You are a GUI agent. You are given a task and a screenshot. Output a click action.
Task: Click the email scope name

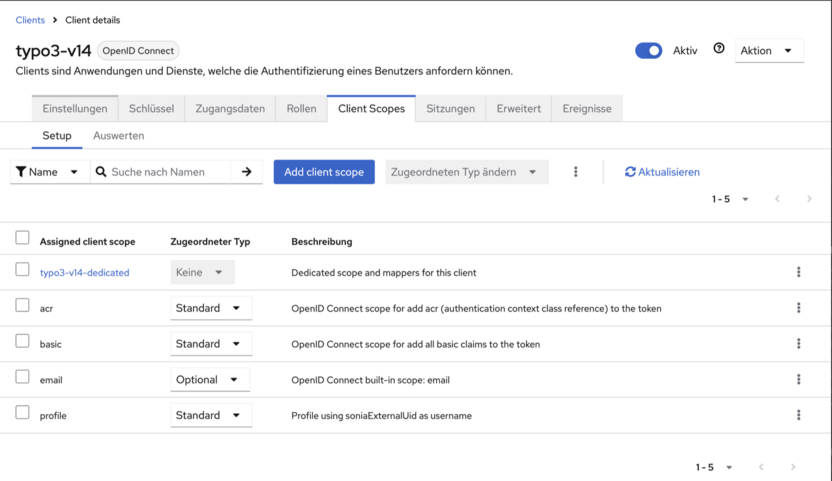click(51, 380)
